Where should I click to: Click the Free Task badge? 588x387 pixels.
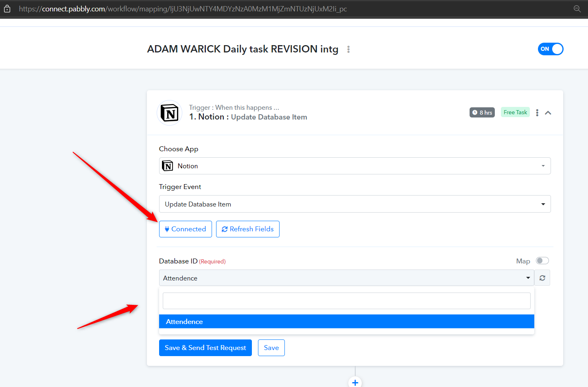click(515, 112)
